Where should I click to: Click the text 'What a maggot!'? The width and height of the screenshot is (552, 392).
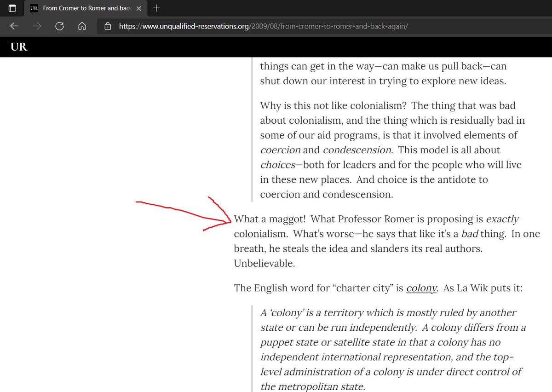[x=270, y=219]
